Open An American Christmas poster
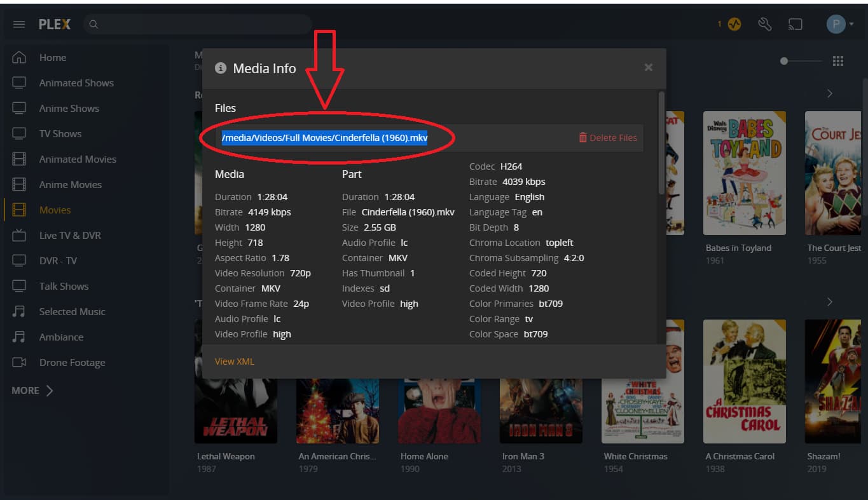 [x=338, y=411]
